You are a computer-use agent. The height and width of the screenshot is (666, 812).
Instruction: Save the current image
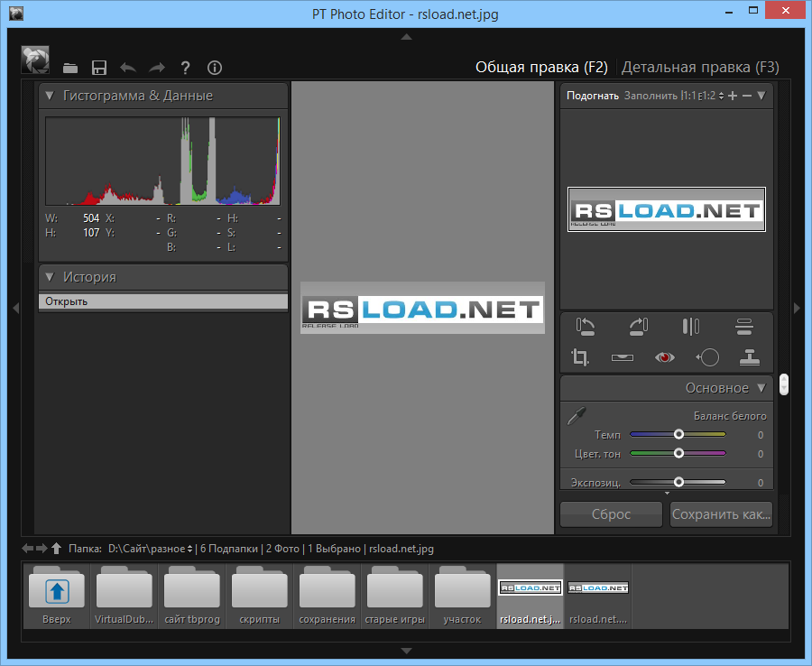[x=99, y=67]
